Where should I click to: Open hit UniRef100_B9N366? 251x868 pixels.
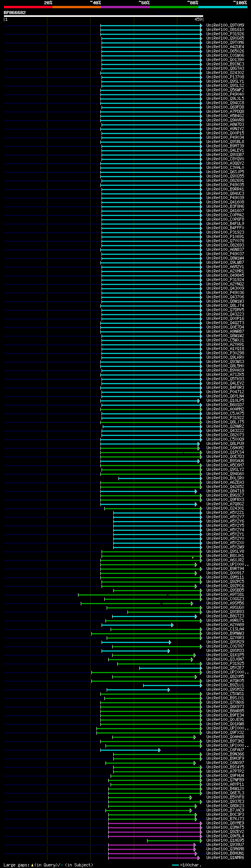(x=225, y=754)
